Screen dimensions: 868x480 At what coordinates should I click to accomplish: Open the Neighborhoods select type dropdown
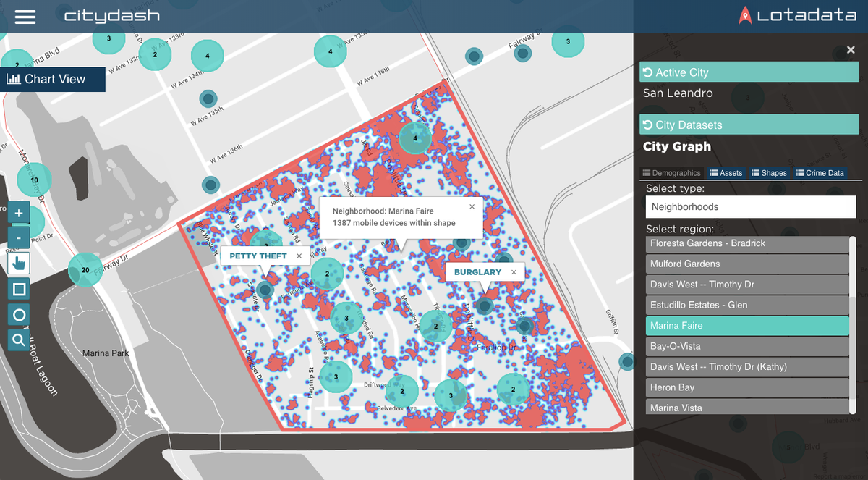750,206
